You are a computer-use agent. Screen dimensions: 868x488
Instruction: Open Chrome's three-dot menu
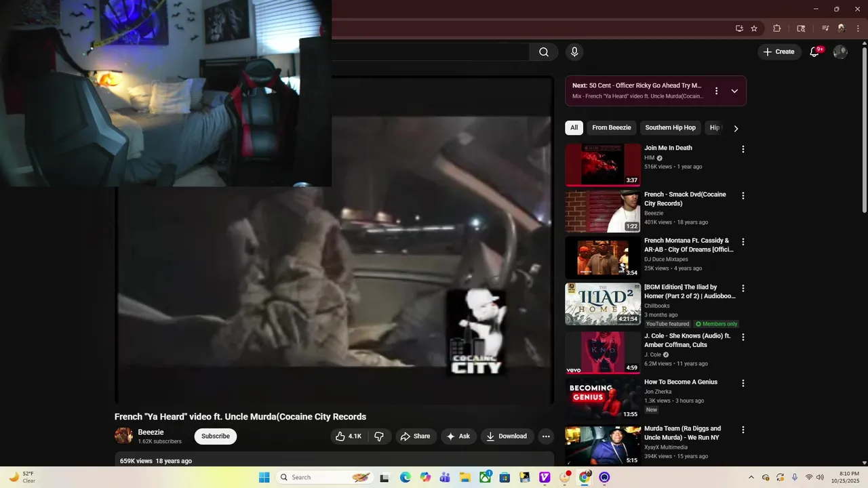pyautogui.click(x=858, y=28)
